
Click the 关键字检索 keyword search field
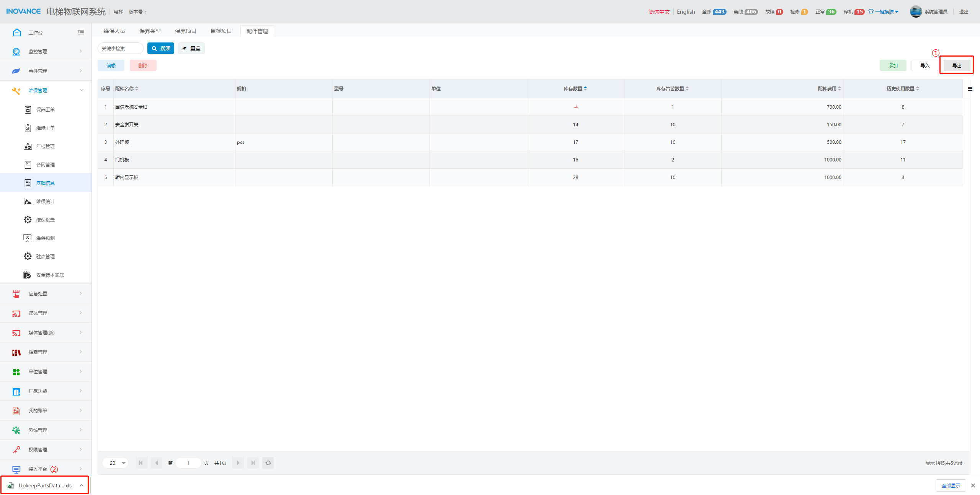(x=120, y=49)
